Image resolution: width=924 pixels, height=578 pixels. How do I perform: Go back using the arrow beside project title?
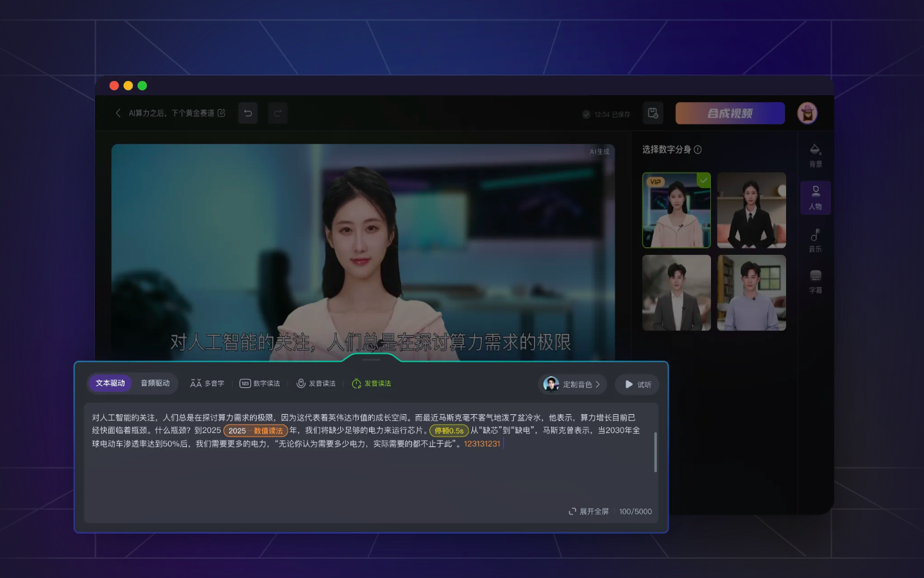[118, 113]
